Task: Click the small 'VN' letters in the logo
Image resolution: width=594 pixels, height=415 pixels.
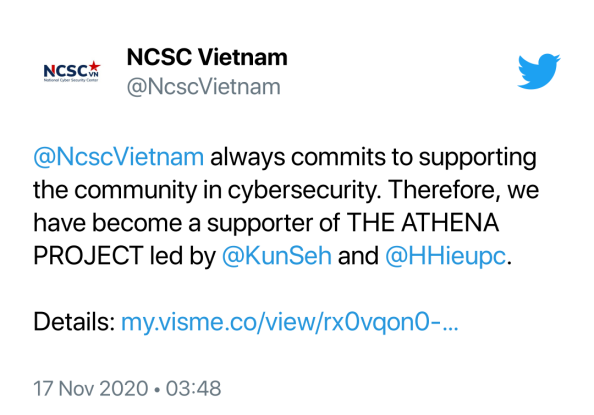Action: click(94, 74)
